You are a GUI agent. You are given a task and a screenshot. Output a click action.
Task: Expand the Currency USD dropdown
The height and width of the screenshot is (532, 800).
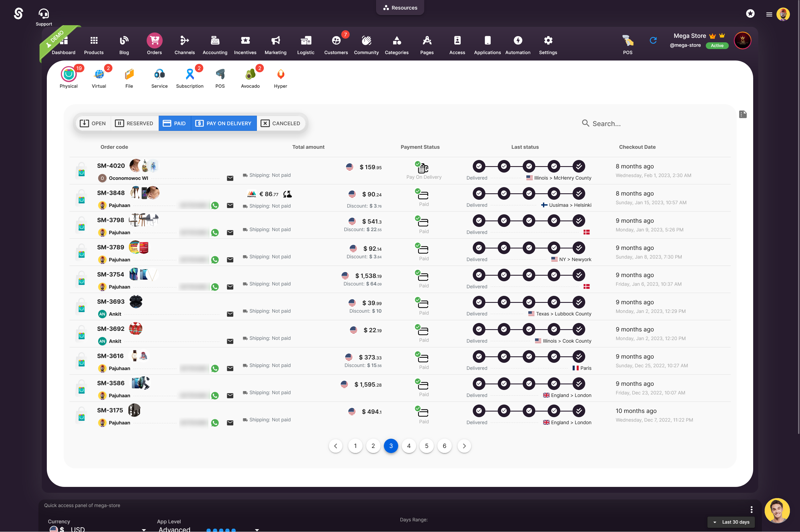coord(144,529)
